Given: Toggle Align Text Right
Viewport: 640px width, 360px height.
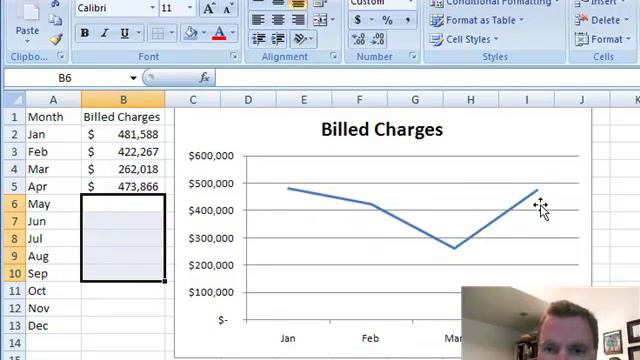Looking at the screenshot, I should [298, 20].
